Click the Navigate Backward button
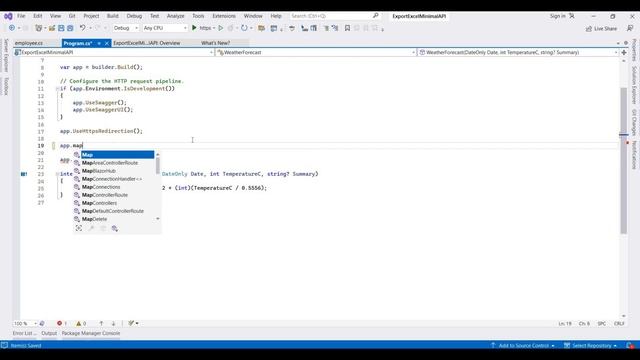The width and height of the screenshot is (640, 360). click(x=12, y=28)
